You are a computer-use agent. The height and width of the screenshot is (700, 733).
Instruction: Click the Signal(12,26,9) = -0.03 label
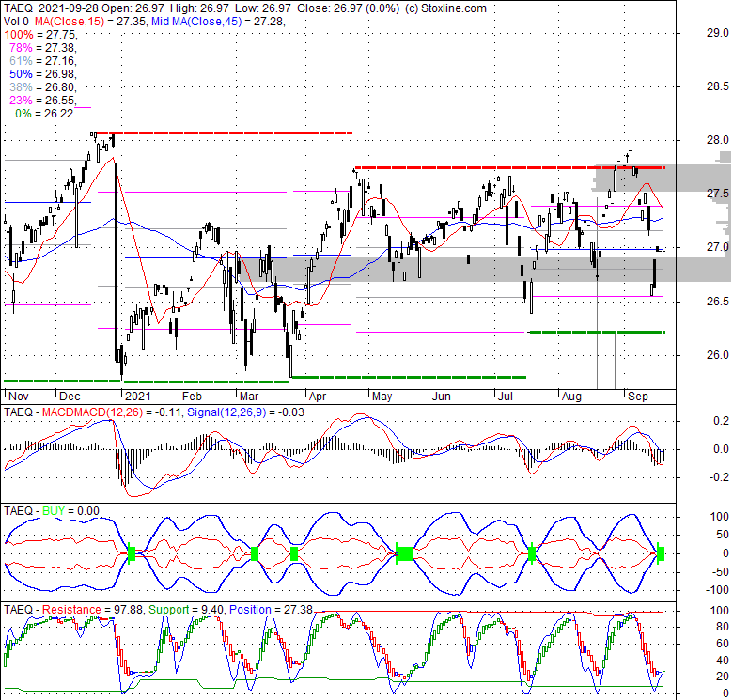pyautogui.click(x=245, y=412)
